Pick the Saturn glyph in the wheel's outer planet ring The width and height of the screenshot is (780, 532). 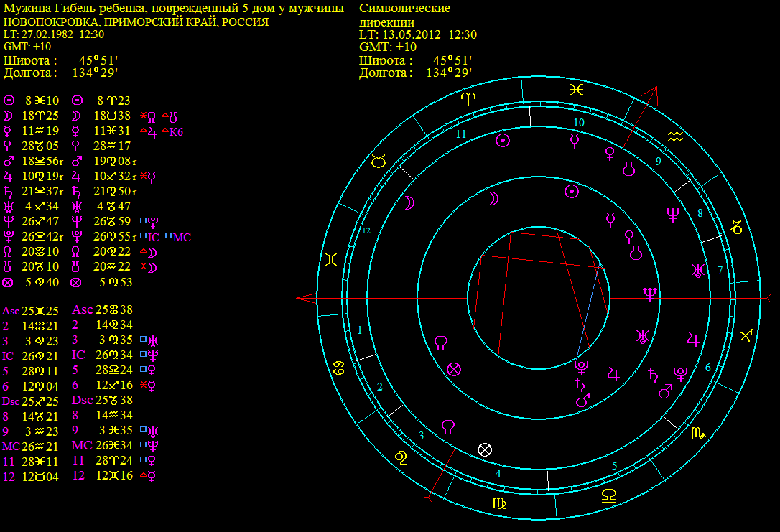tap(653, 375)
